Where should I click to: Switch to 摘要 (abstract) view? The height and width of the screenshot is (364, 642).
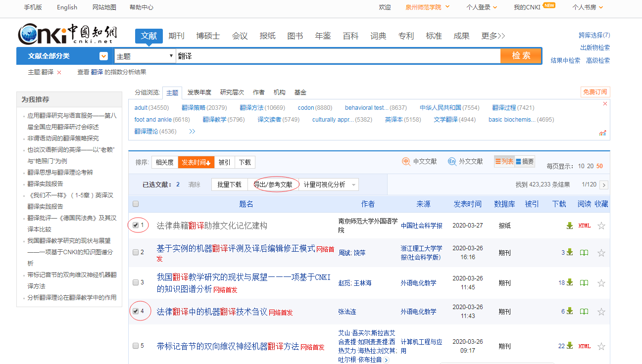click(x=525, y=161)
